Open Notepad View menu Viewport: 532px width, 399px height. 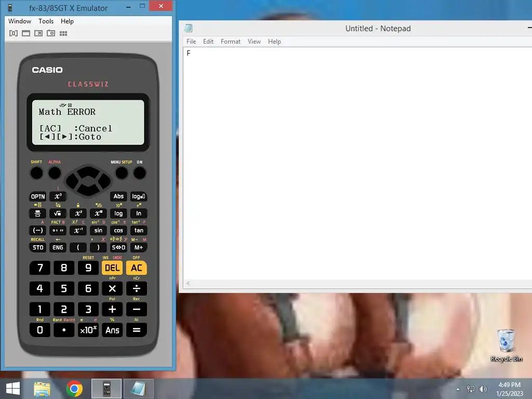(254, 42)
